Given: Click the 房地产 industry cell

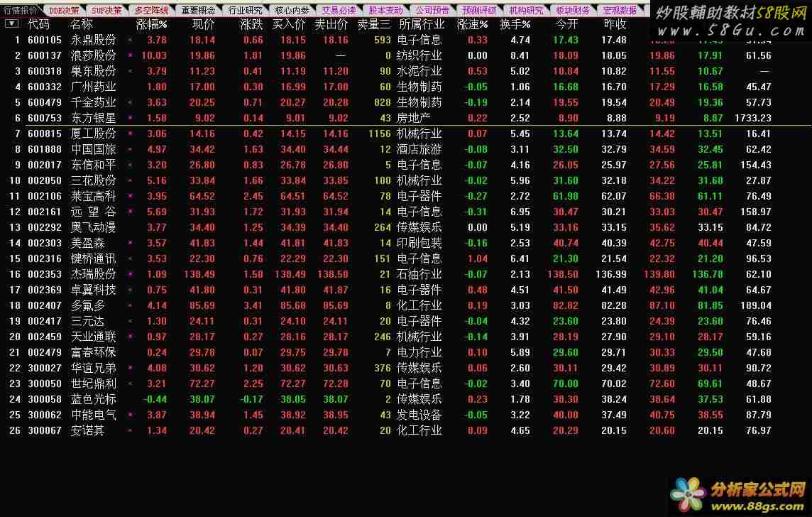Looking at the screenshot, I should tap(413, 118).
